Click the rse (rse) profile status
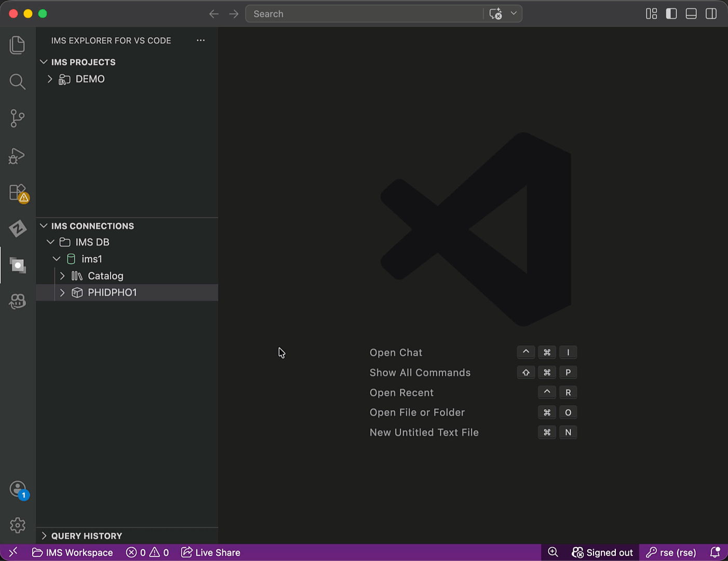The image size is (728, 561). 671,552
